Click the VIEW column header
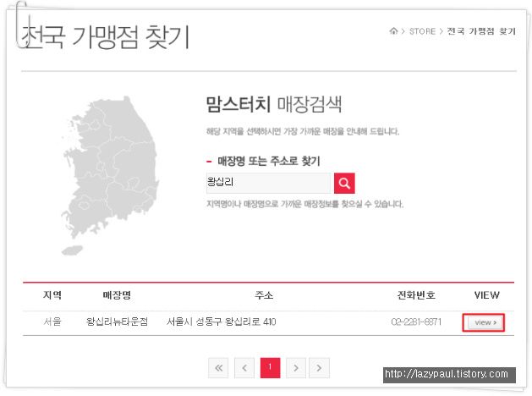The height and width of the screenshot is (396, 532). point(487,295)
